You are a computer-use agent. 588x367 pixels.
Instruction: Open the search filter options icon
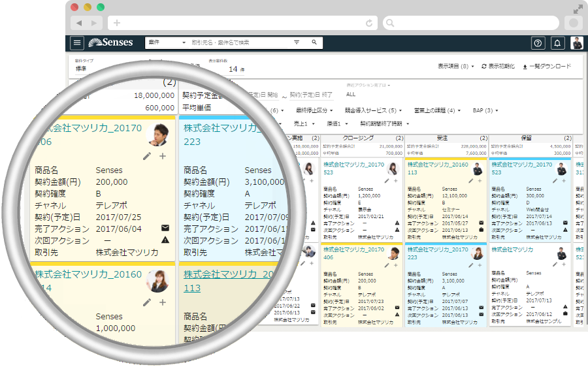[x=297, y=42]
